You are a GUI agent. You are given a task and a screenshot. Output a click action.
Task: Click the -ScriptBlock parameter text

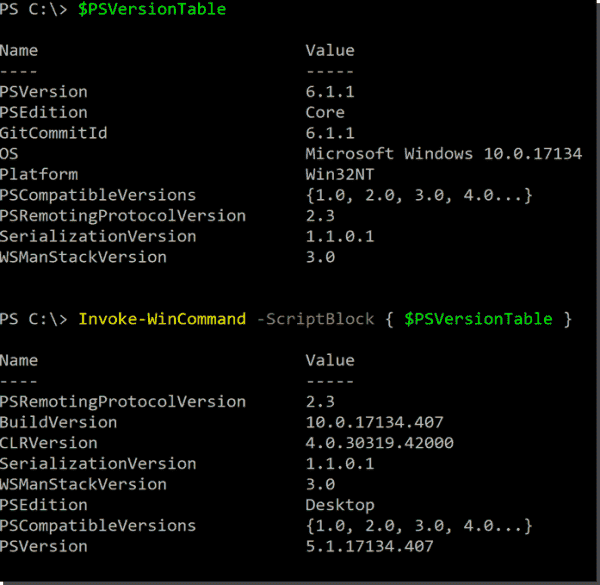click(315, 319)
